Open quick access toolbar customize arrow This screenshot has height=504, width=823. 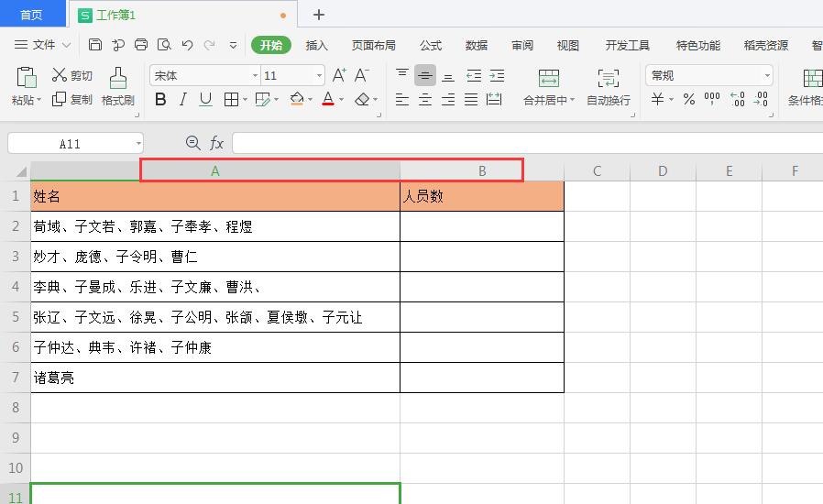(x=233, y=45)
